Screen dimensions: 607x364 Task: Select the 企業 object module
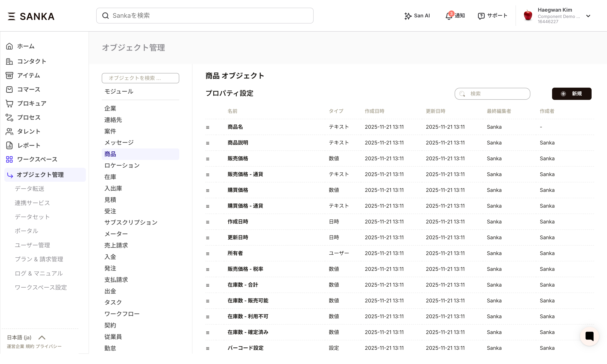(111, 108)
